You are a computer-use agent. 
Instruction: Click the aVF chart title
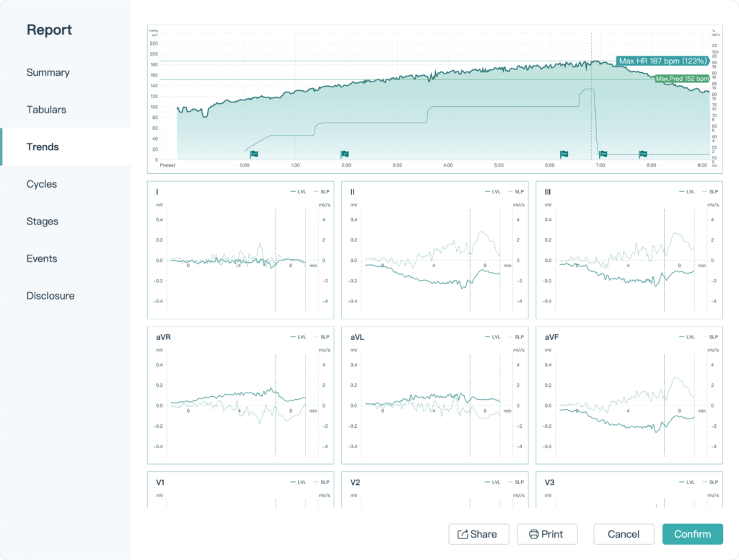(551, 338)
